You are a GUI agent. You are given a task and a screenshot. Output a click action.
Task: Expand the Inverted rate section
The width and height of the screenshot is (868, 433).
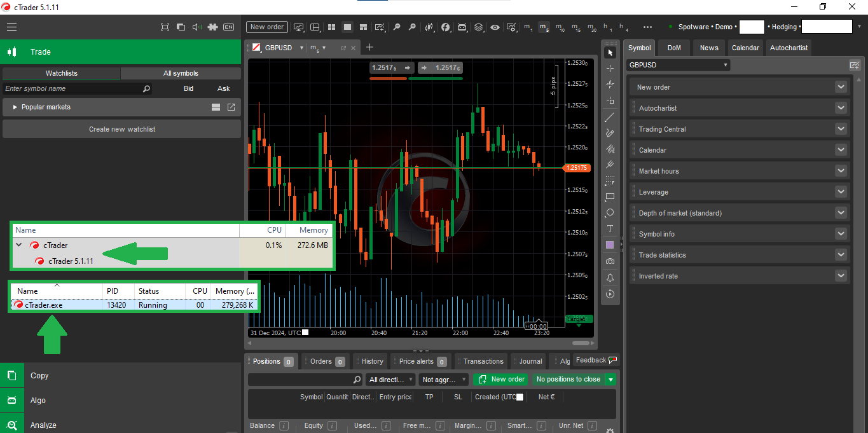pyautogui.click(x=841, y=276)
